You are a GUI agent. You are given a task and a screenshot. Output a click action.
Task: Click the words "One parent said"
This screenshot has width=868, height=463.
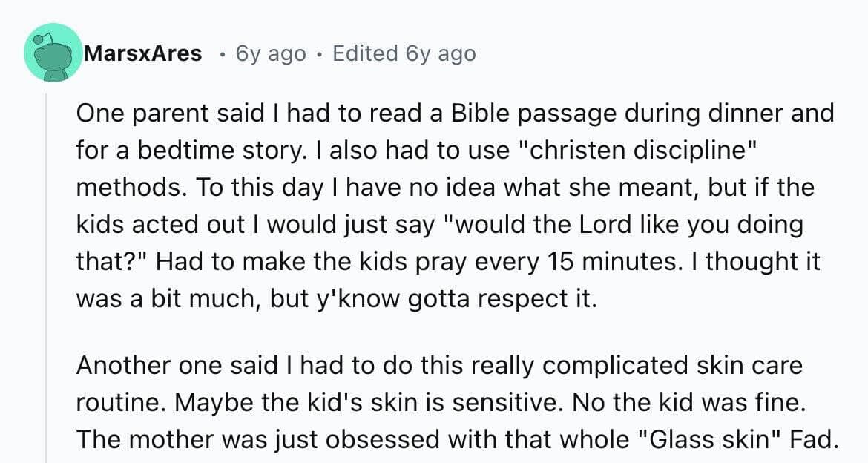click(x=151, y=113)
